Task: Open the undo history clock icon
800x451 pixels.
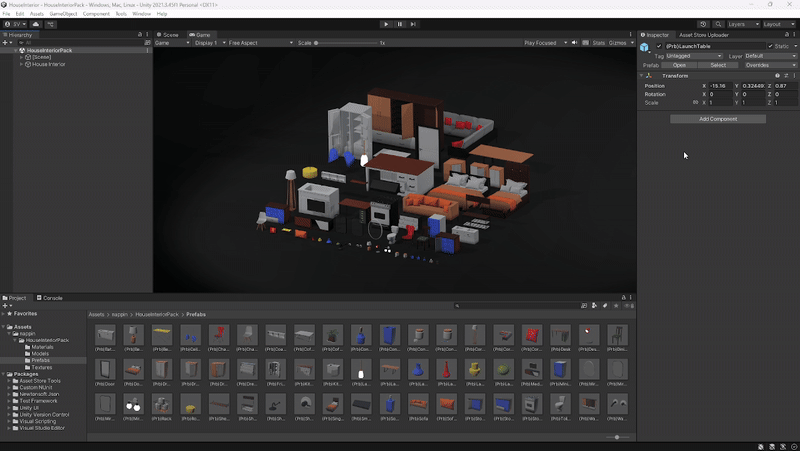Action: pyautogui.click(x=703, y=24)
